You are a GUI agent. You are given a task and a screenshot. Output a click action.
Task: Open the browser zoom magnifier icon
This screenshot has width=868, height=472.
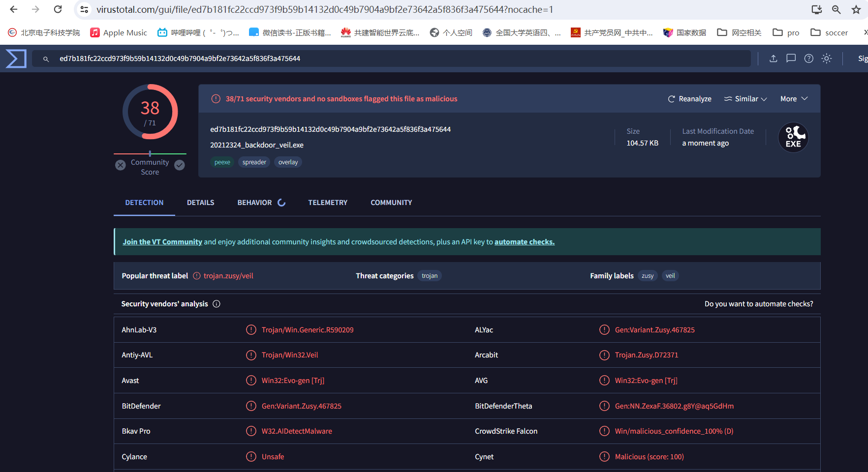(836, 9)
